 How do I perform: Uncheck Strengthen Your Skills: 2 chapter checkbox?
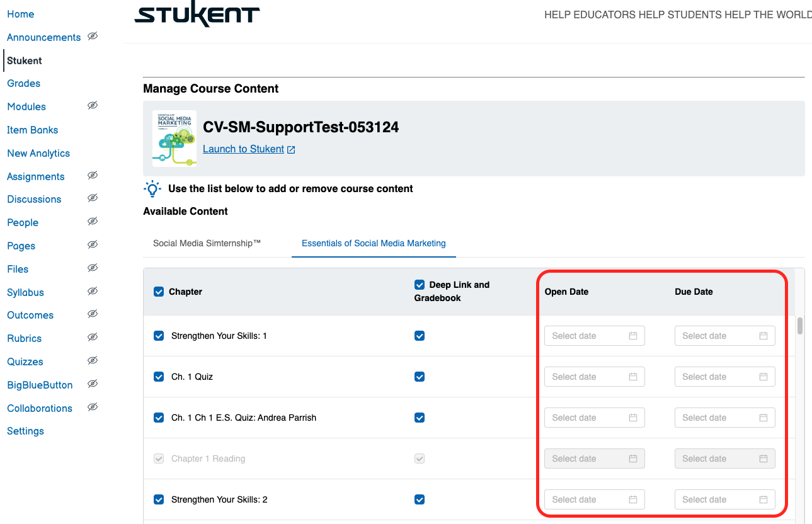(x=159, y=499)
